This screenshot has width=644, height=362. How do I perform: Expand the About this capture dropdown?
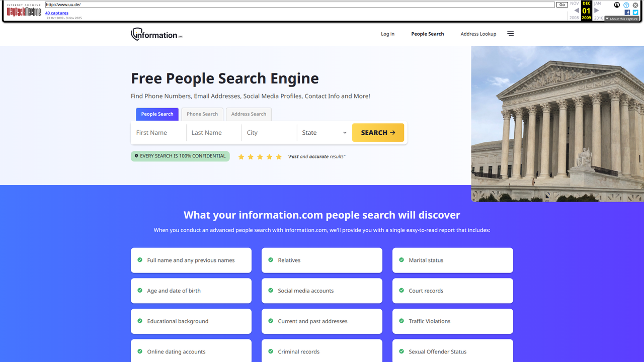(622, 19)
